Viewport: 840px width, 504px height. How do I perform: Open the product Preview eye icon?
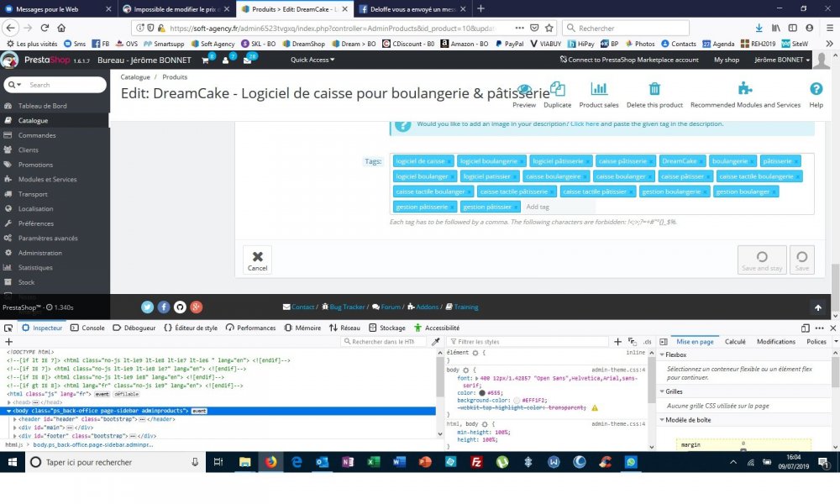point(524,89)
